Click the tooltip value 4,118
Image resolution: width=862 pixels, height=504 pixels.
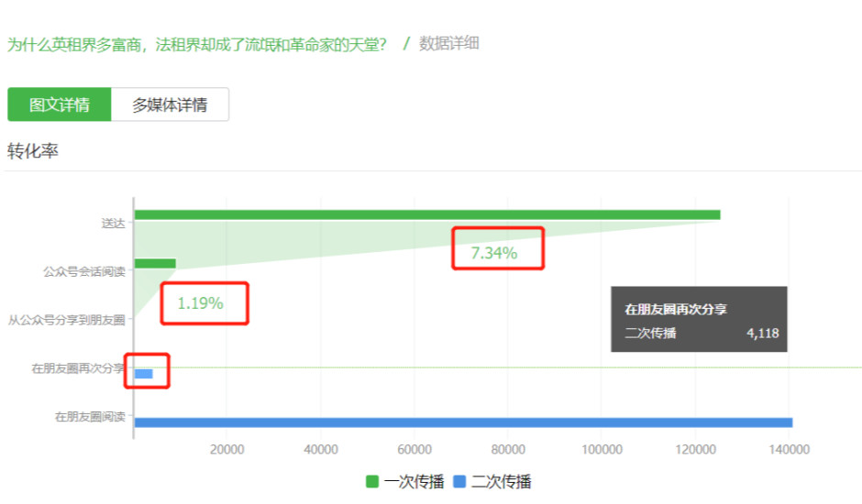(x=762, y=333)
